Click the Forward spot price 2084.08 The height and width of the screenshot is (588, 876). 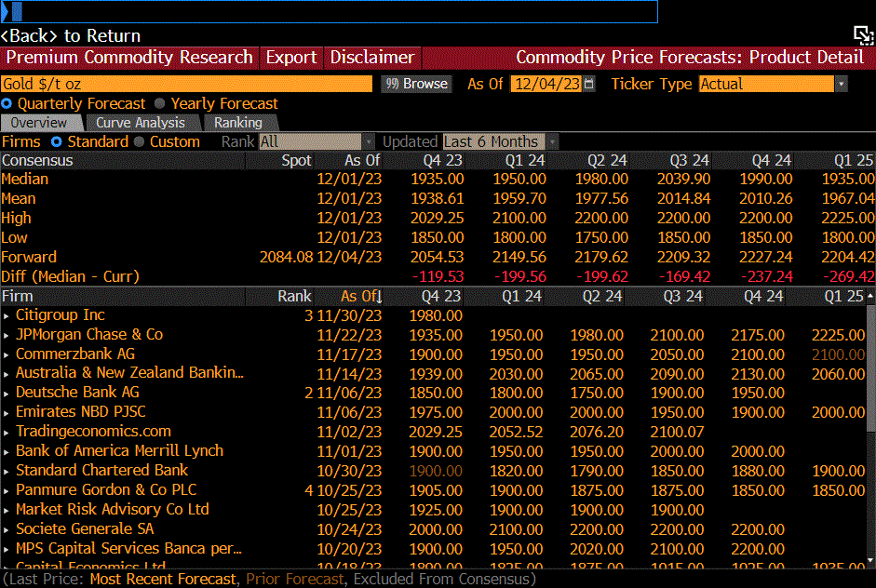(x=286, y=258)
